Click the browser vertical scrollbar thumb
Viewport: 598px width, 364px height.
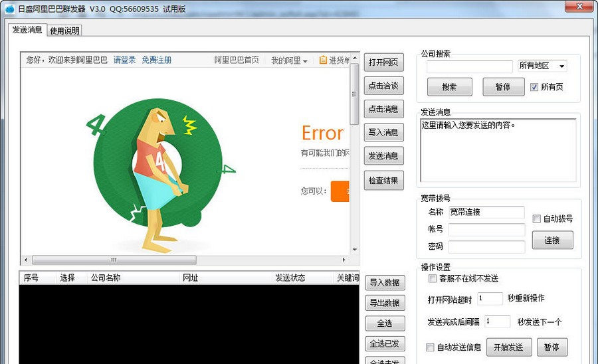pos(355,94)
